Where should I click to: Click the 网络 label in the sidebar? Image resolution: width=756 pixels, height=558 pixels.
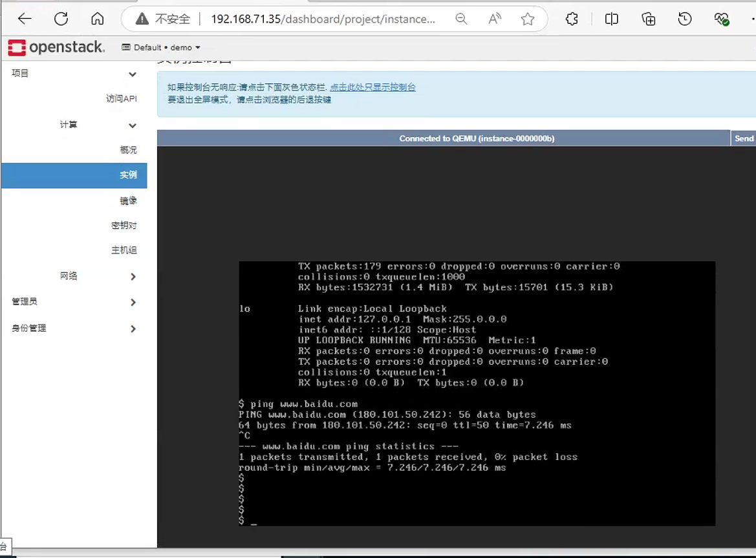click(69, 275)
